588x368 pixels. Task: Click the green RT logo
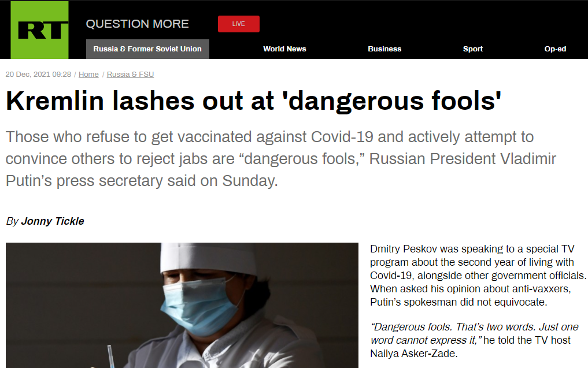(x=39, y=30)
